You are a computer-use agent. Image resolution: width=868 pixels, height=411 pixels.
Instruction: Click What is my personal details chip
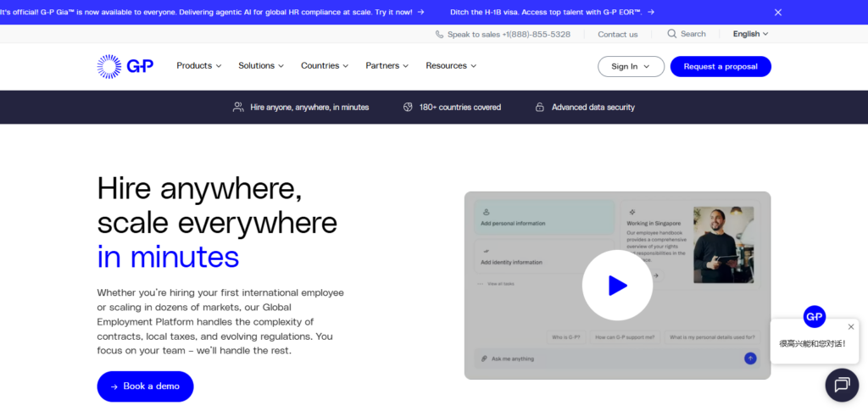pyautogui.click(x=712, y=337)
